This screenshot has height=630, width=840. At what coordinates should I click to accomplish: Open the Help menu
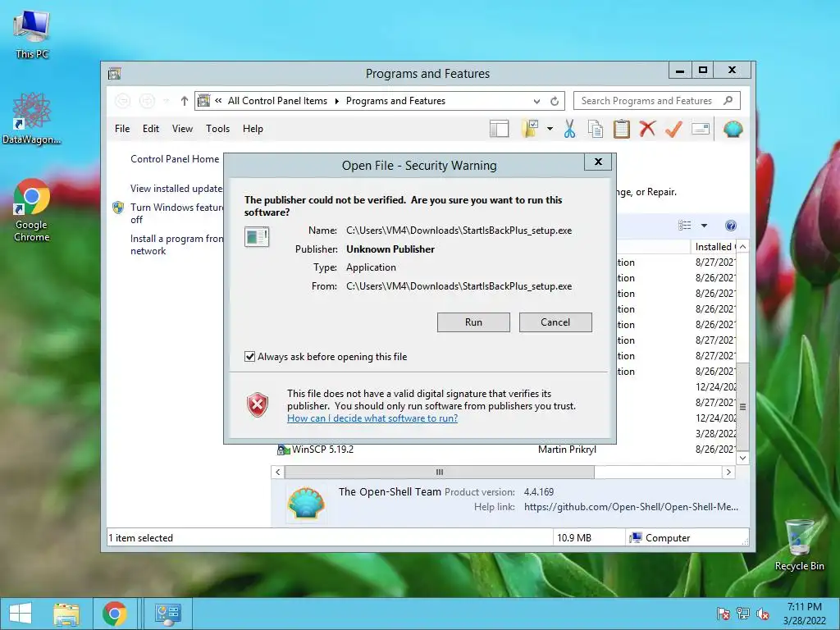(x=253, y=129)
